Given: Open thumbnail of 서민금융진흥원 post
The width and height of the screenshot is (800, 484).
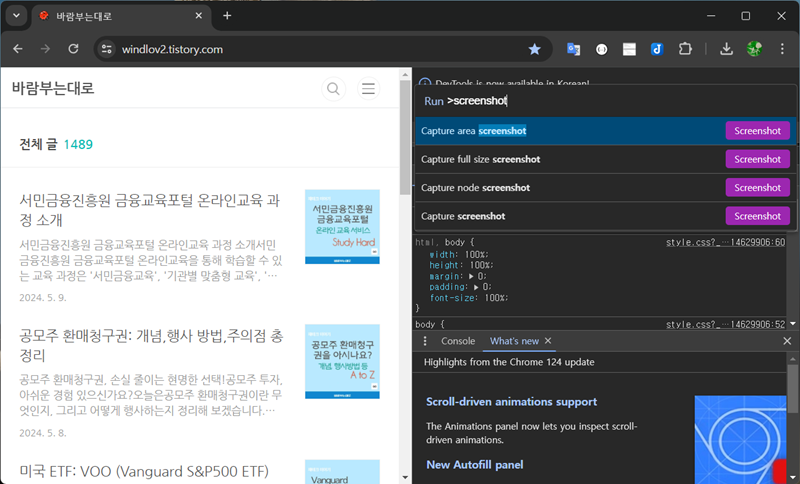Looking at the screenshot, I should click(342, 227).
